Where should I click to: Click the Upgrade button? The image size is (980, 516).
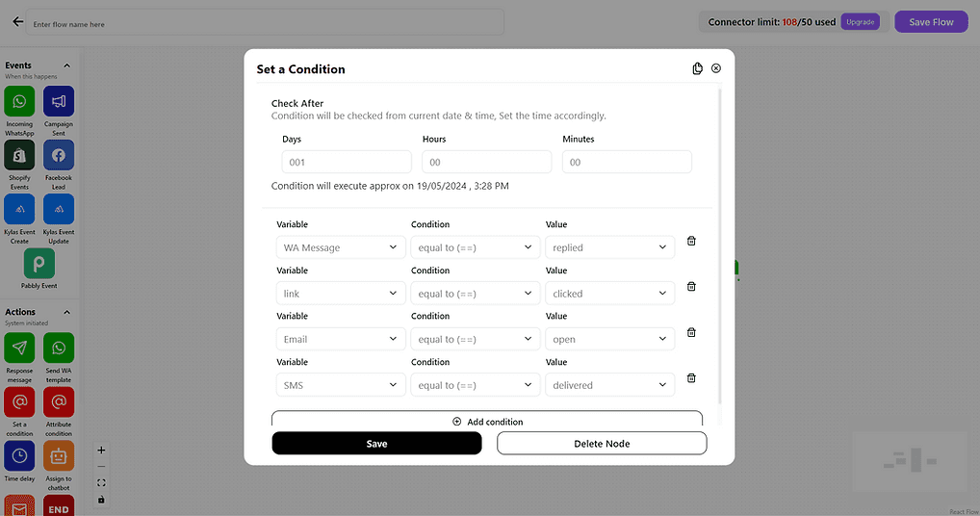[x=860, y=22]
